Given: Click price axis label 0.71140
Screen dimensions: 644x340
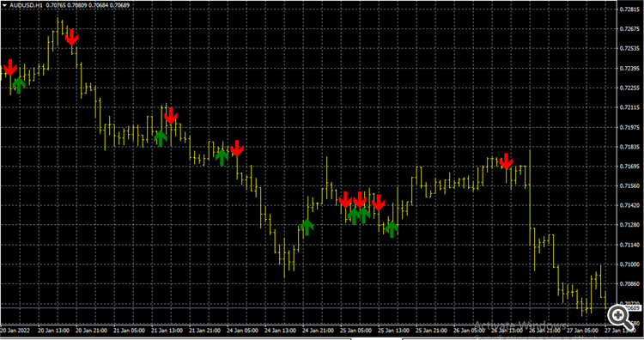Looking at the screenshot, I should [x=630, y=245].
